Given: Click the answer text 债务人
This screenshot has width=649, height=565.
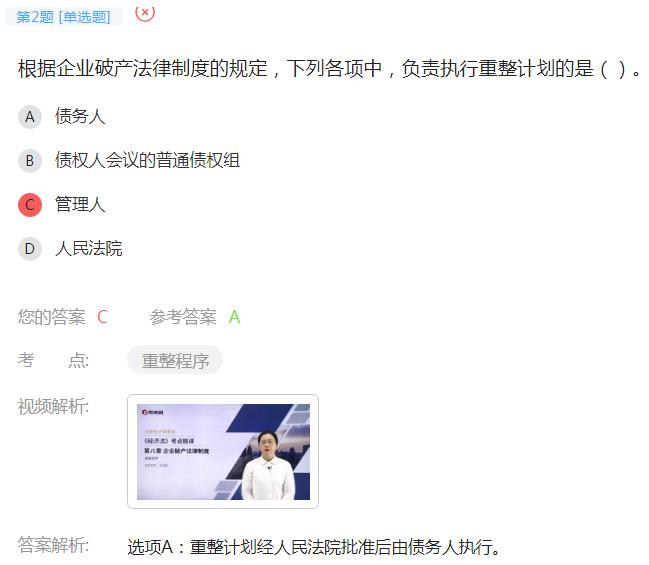Looking at the screenshot, I should pyautogui.click(x=80, y=116).
